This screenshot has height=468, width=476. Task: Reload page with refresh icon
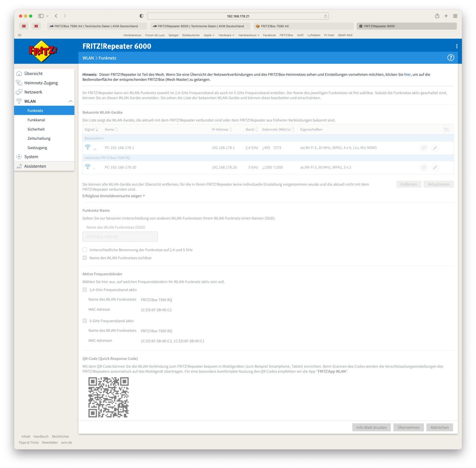[325, 16]
